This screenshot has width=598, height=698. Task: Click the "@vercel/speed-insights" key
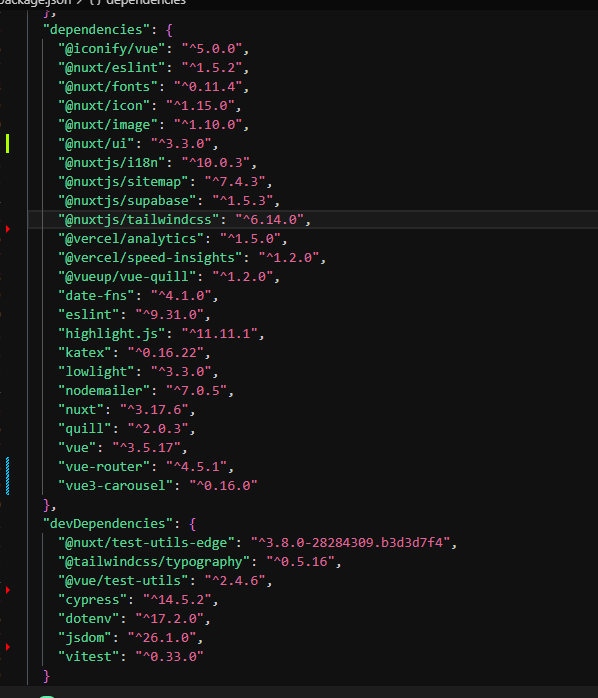click(151, 258)
